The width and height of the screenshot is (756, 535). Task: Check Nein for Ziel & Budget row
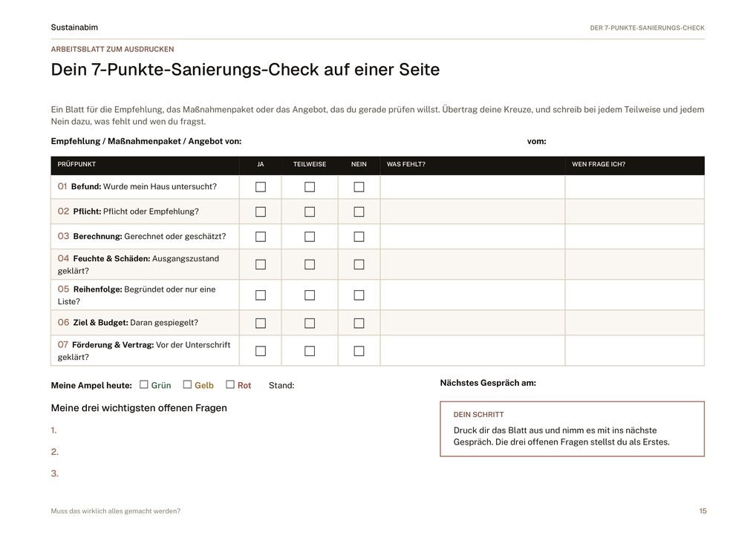click(x=359, y=323)
